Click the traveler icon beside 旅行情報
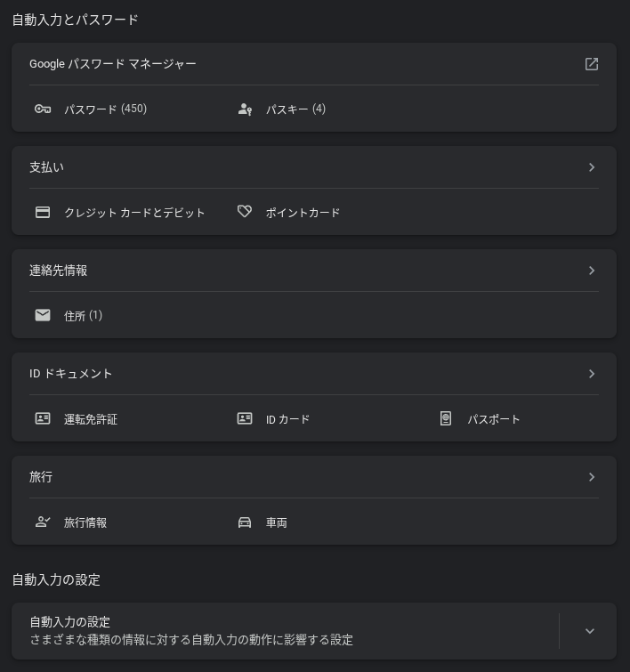The image size is (630, 672). click(43, 522)
